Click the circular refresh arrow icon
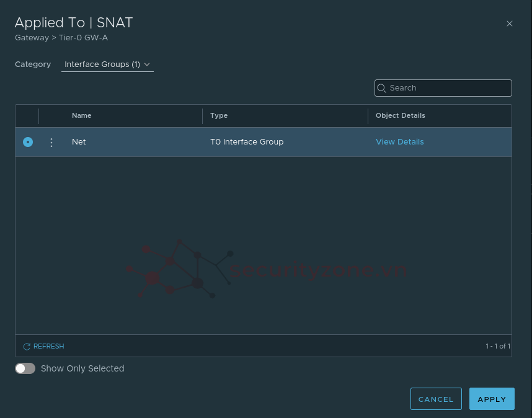The width and height of the screenshot is (532, 418). tap(27, 347)
